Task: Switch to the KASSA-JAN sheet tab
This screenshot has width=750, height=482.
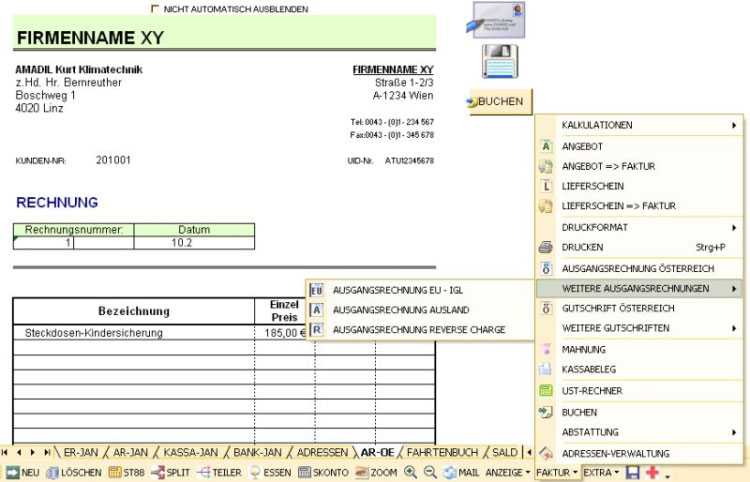Action: 189,453
